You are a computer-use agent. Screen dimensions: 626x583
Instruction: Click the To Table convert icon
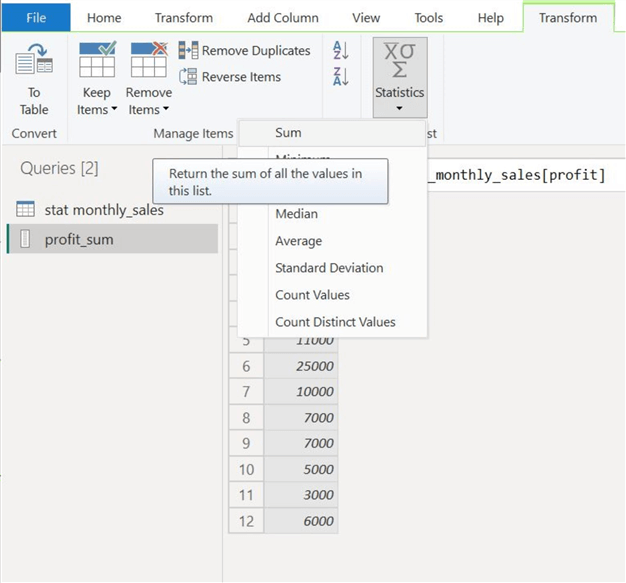point(33,61)
